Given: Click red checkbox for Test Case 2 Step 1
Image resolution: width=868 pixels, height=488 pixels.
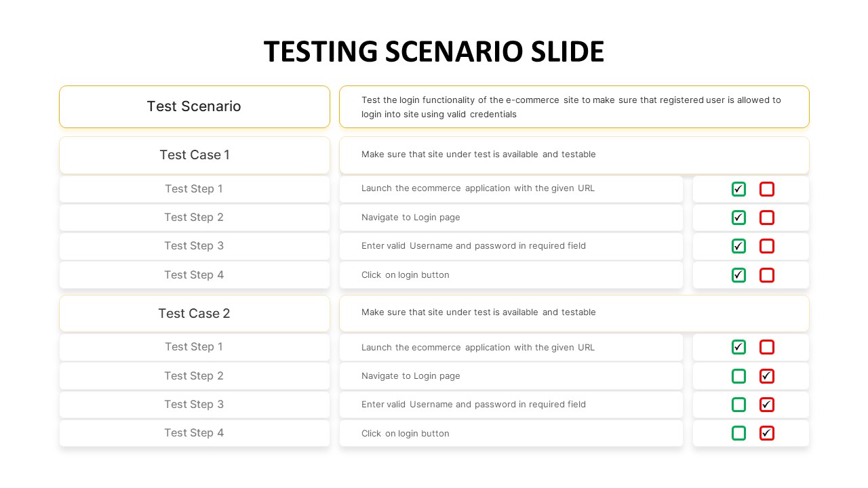Looking at the screenshot, I should [x=767, y=347].
